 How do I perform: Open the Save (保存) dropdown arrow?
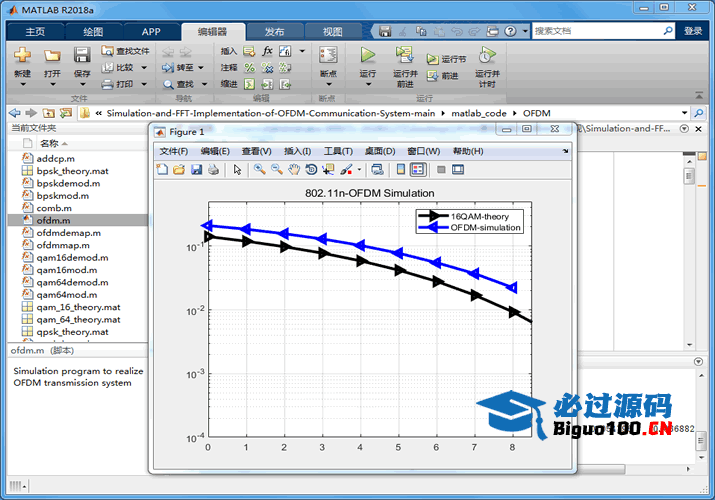82,84
